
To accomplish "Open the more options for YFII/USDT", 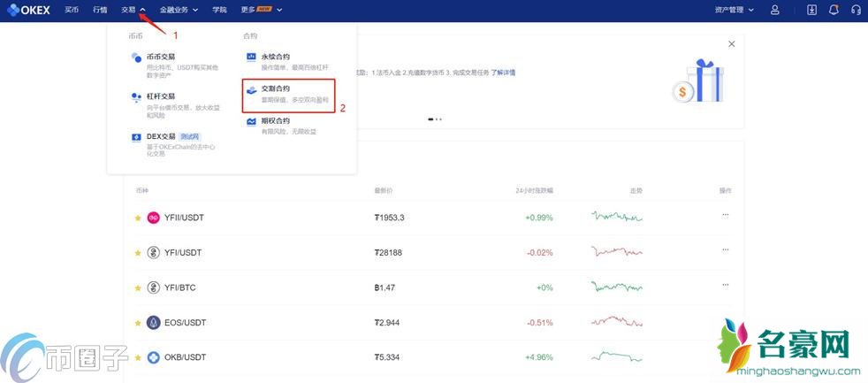I will 726,215.
